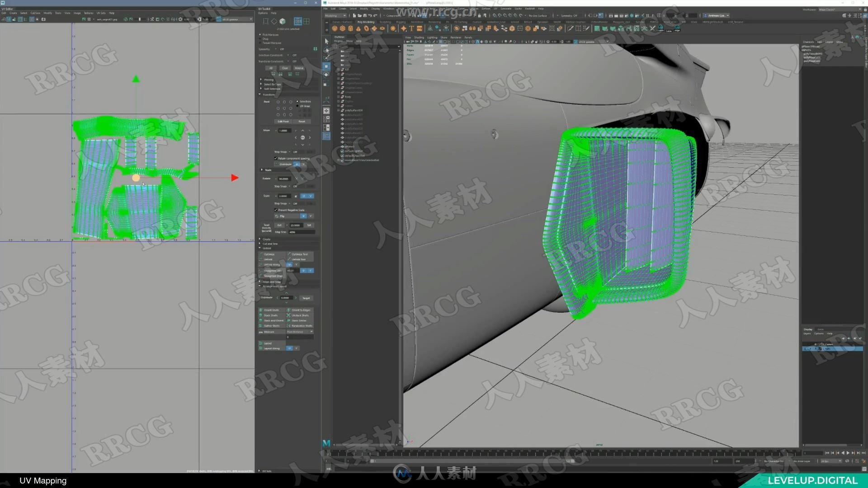
Task: Select Pick/Marquee selection mode radio
Action: pyautogui.click(x=260, y=35)
